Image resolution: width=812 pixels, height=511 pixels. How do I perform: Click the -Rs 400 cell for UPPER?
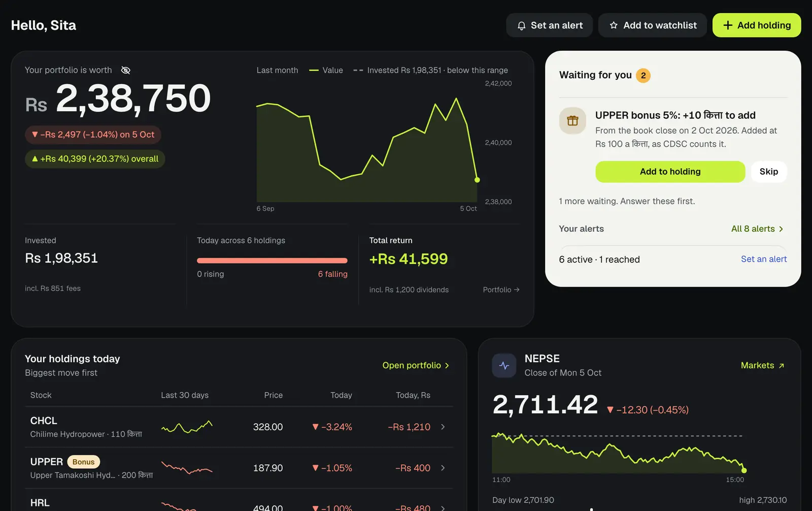click(413, 468)
